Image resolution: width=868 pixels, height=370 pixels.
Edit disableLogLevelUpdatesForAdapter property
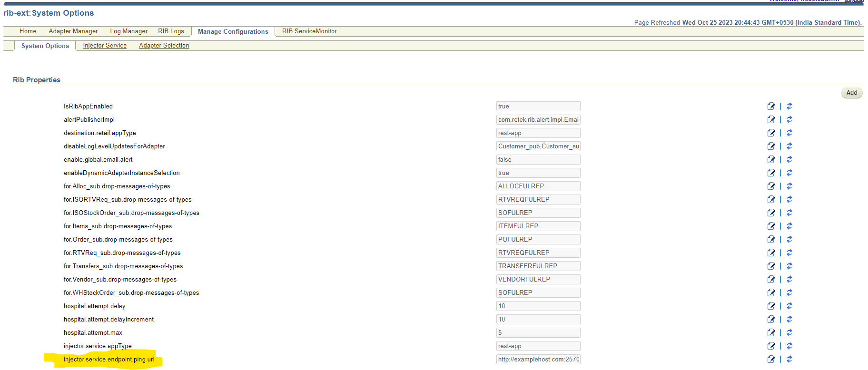click(x=771, y=146)
